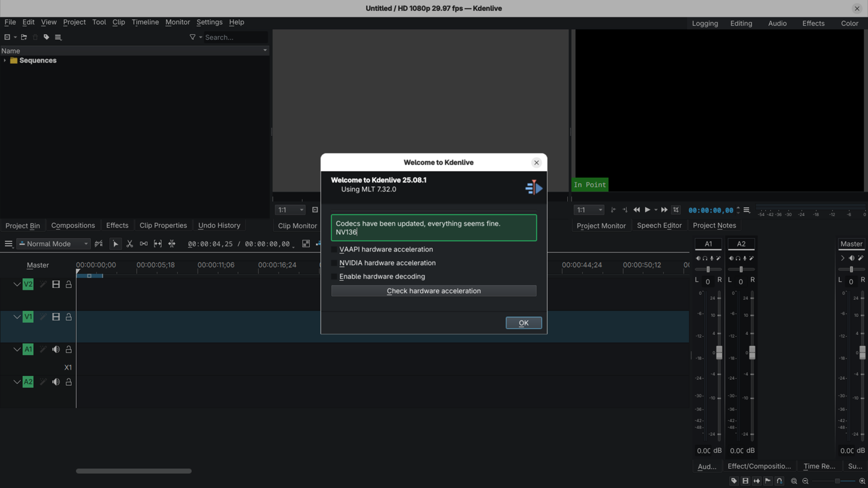This screenshot has width=868, height=488.
Task: Toggle the show video thumbnails icon
Action: point(745,481)
